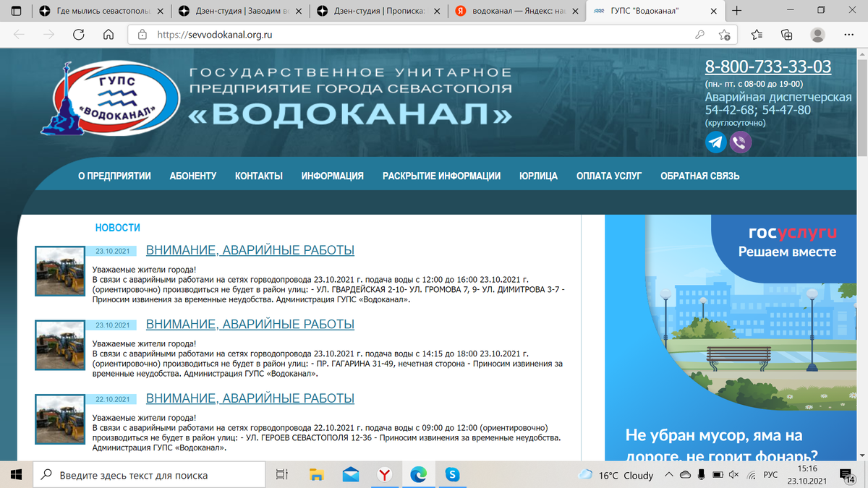The width and height of the screenshot is (868, 488).
Task: Open Viber via the purple phone icon
Action: coord(739,142)
